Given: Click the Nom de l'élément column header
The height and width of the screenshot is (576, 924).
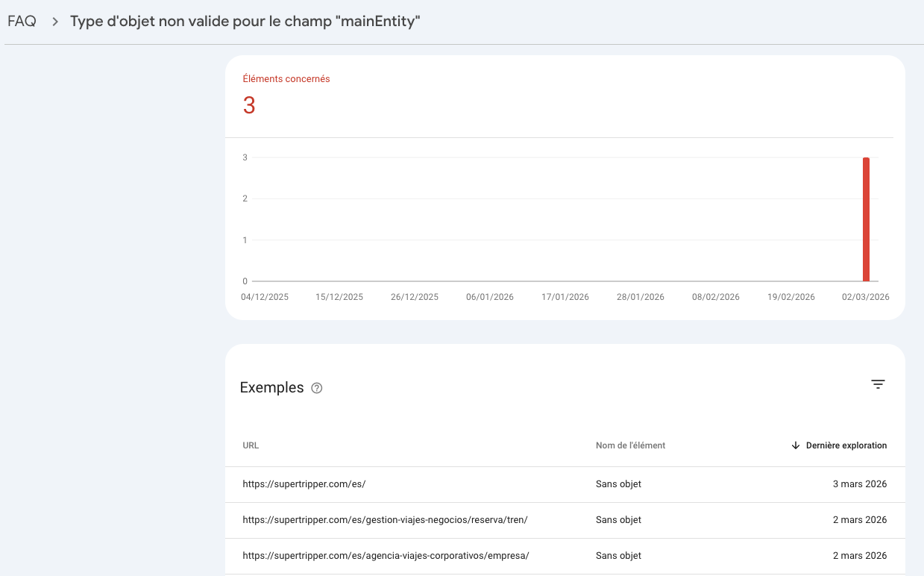Looking at the screenshot, I should (630, 445).
